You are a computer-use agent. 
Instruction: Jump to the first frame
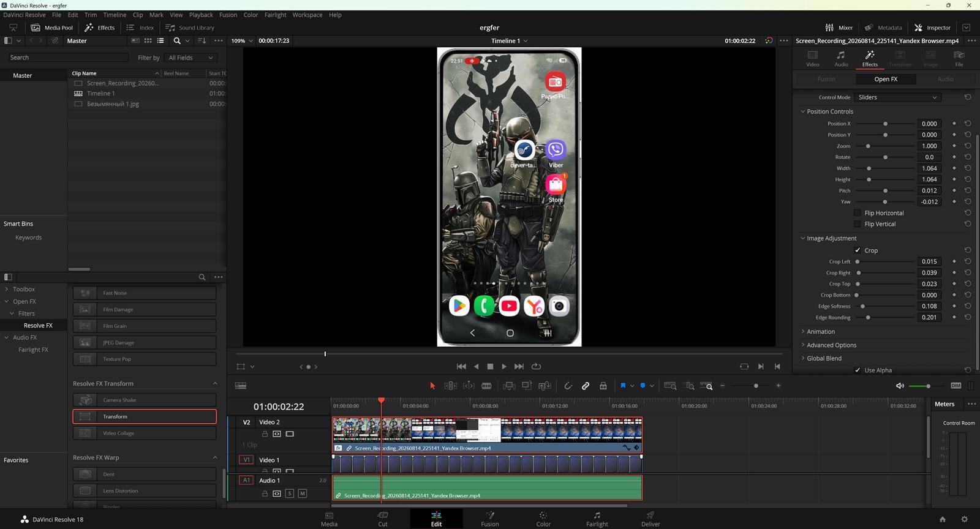pos(461,366)
